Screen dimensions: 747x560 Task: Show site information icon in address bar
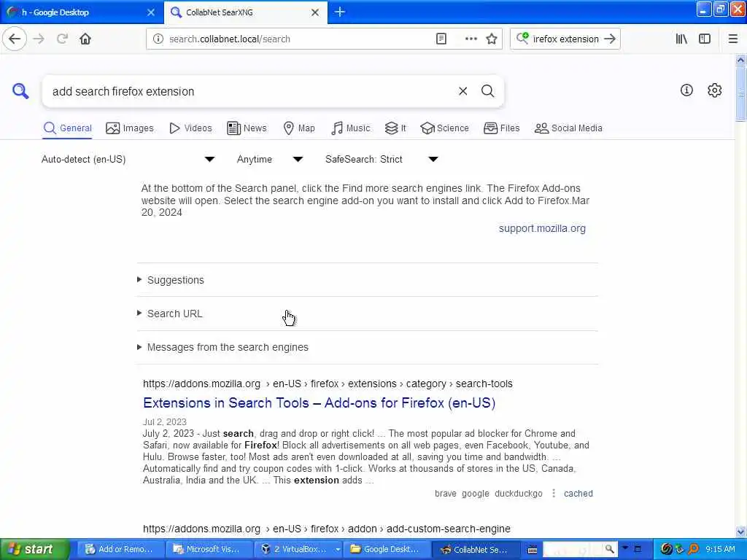(158, 39)
